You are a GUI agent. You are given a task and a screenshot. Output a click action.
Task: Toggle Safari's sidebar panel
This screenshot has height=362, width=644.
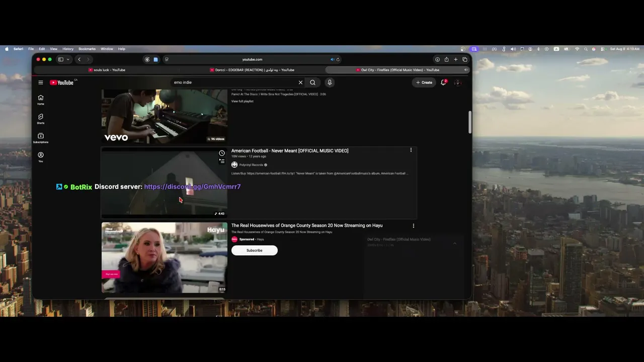coord(60,59)
